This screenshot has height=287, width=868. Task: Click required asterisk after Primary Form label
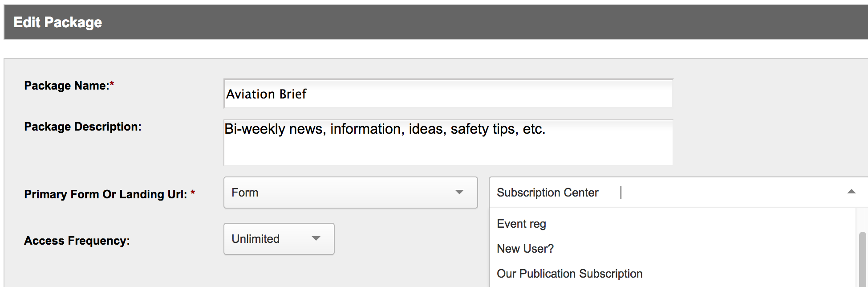coord(193,193)
